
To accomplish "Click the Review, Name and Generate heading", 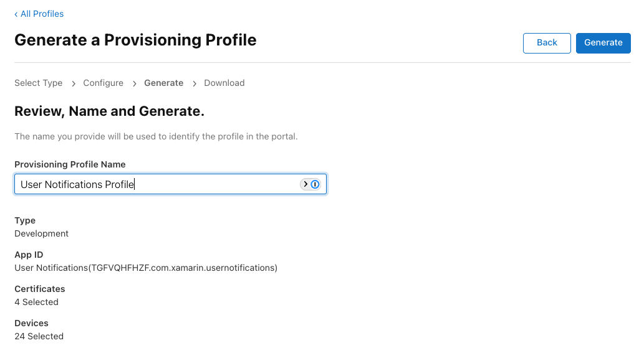I will point(110,112).
